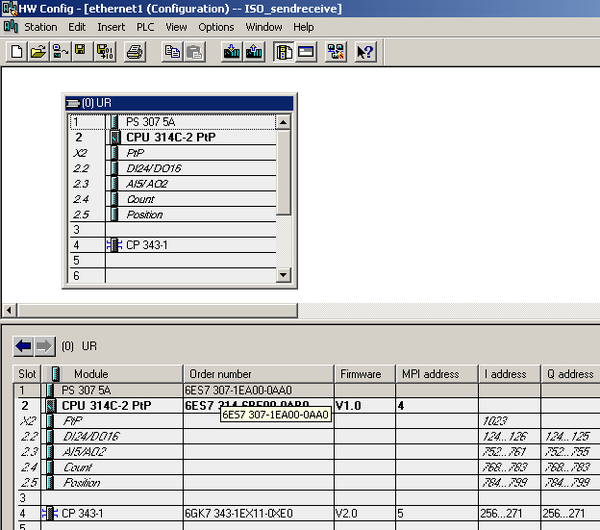Click the Download to Module icon
The image size is (600, 530).
232,52
